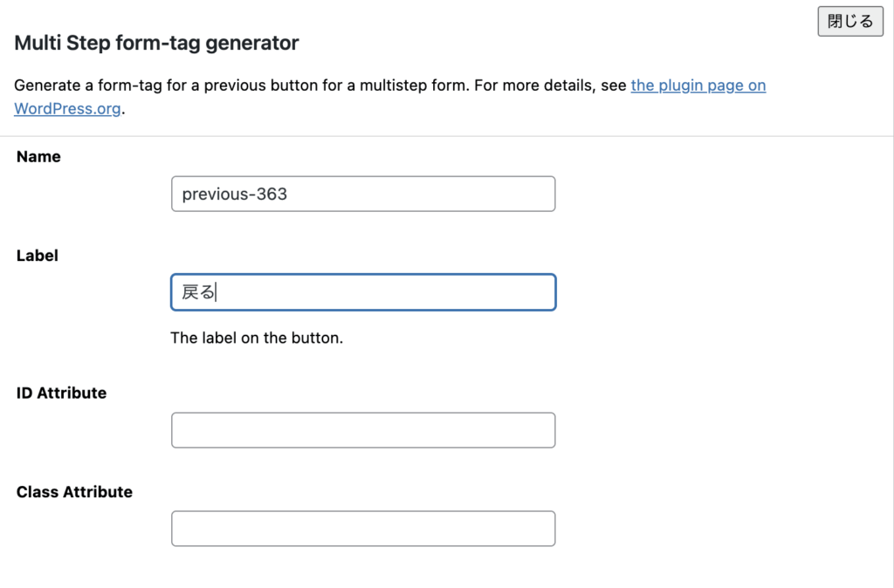Click the Multi Step form-tag generator heading
The image size is (894, 588).
tap(156, 43)
